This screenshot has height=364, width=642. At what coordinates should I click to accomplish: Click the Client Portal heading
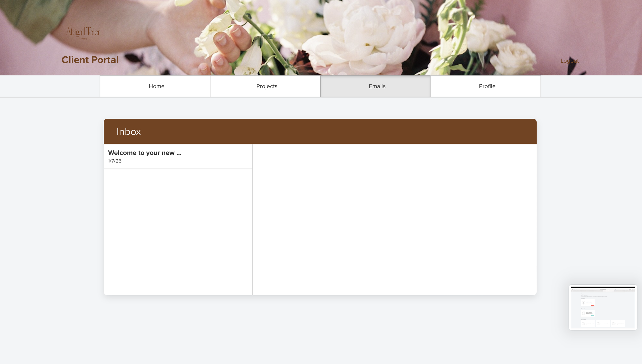point(90,60)
